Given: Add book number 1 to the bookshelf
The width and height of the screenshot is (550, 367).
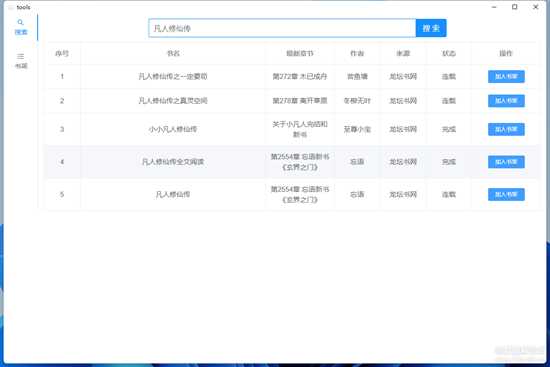Looking at the screenshot, I should click(506, 76).
